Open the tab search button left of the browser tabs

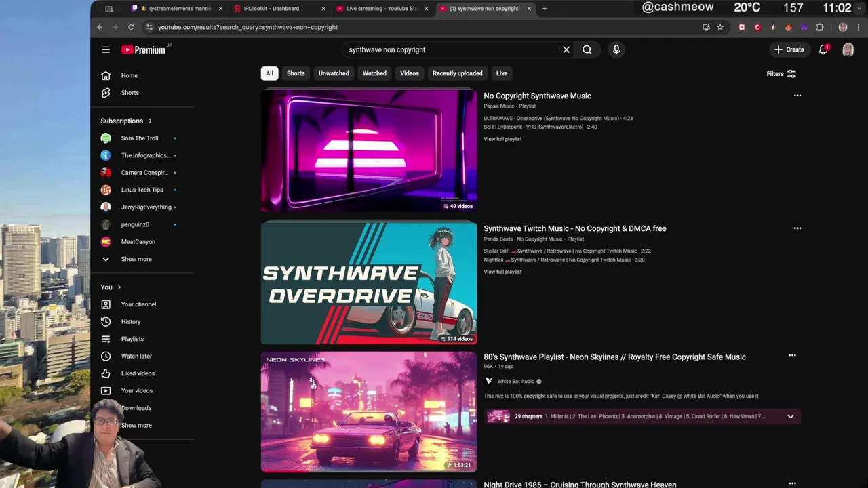click(x=108, y=9)
